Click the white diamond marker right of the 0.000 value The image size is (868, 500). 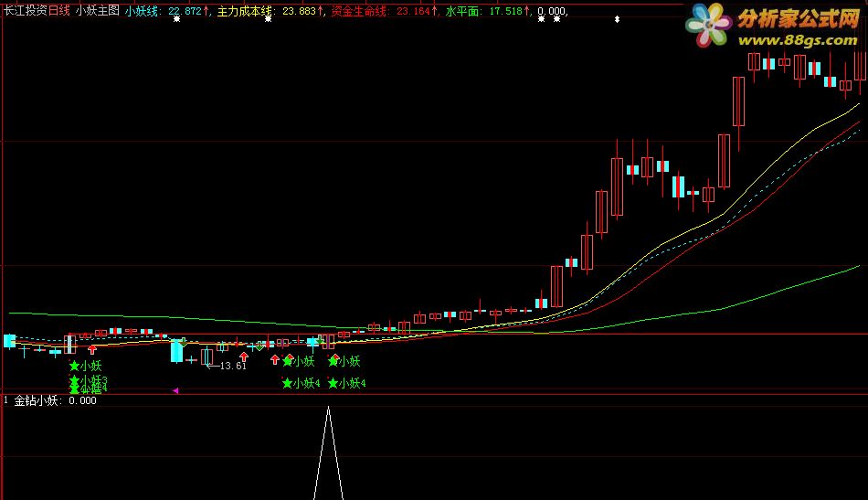(617, 19)
